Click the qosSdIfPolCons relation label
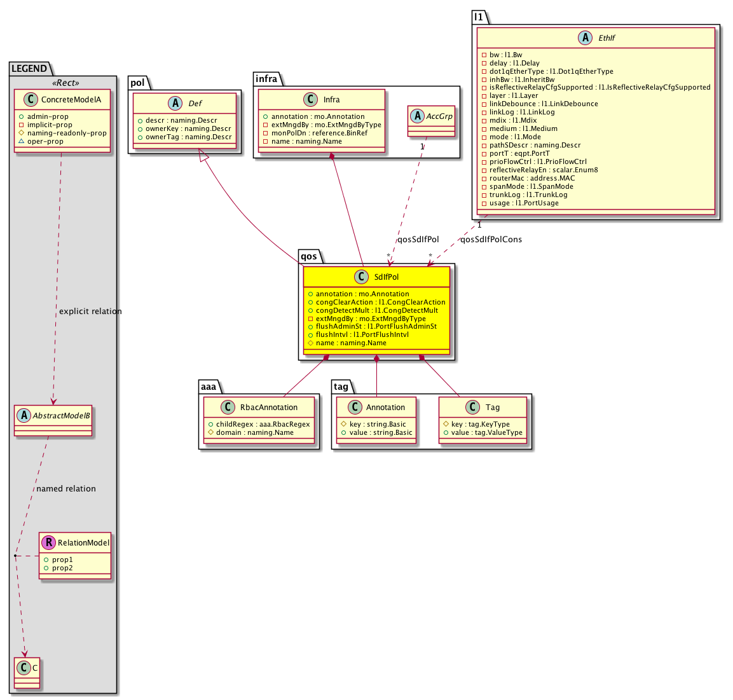The height and width of the screenshot is (700, 733). click(x=491, y=240)
